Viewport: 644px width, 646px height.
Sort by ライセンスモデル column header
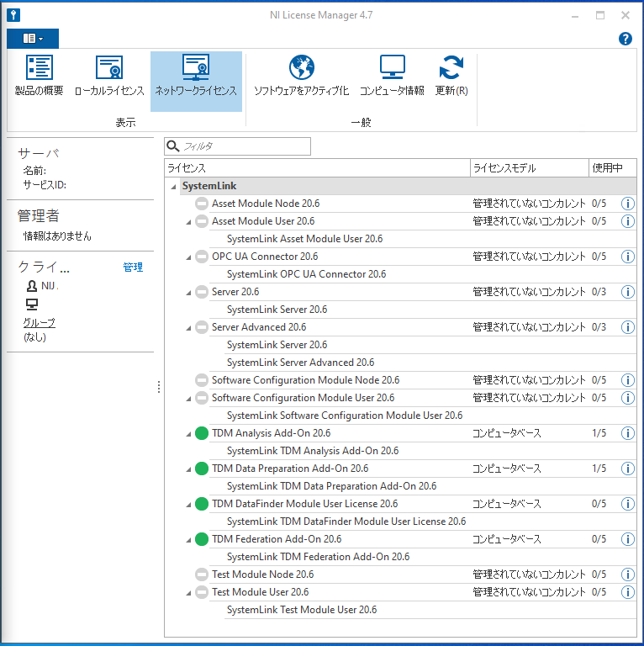[529, 168]
